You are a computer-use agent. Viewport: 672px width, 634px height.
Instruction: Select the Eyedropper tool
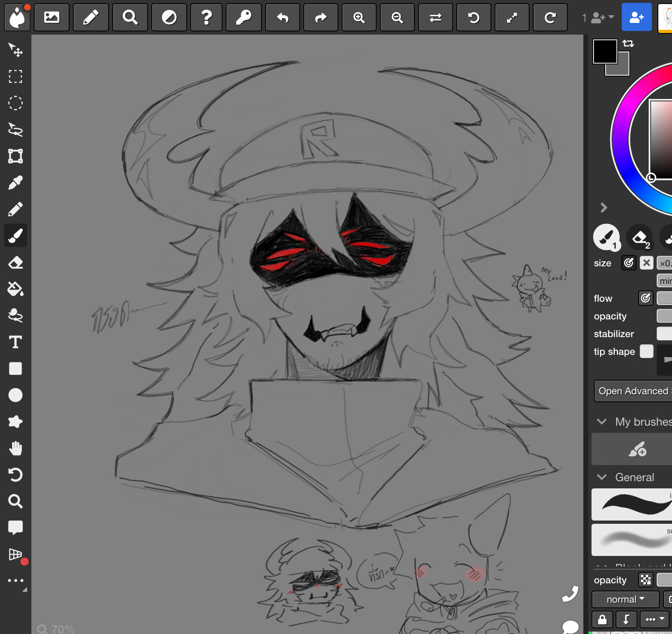(15, 183)
